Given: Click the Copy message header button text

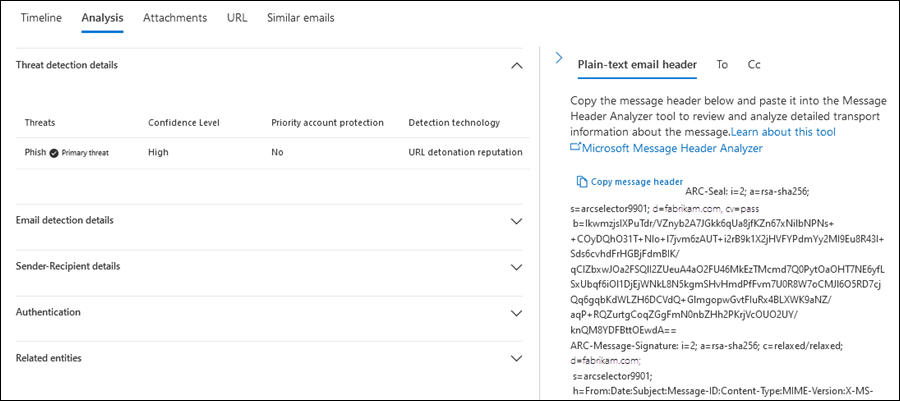Looking at the screenshot, I should click(x=637, y=182).
